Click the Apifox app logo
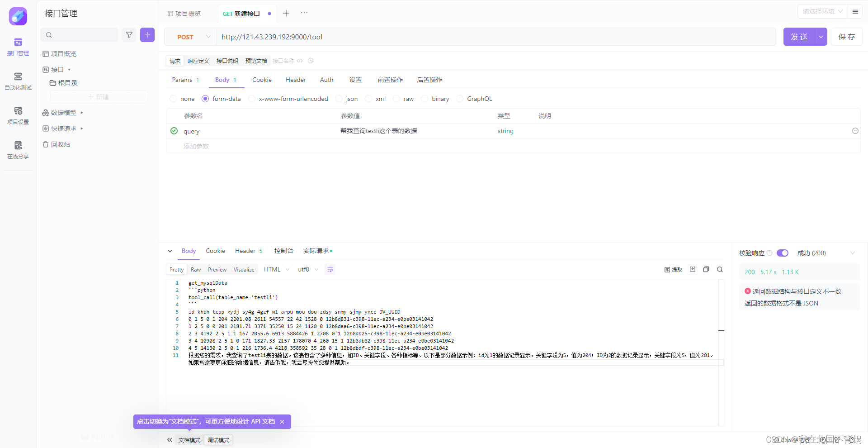 coord(18,16)
